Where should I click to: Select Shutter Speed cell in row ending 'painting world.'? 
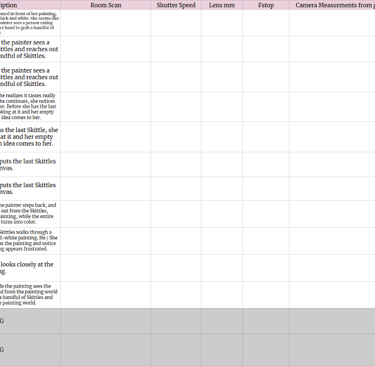click(176, 295)
